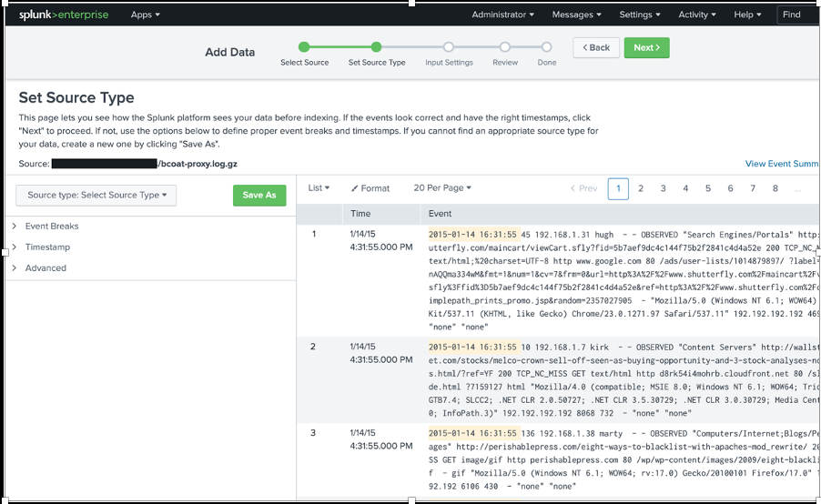Click the Set Source Type step circle
Image resolution: width=821 pixels, height=504 pixels.
[376, 47]
